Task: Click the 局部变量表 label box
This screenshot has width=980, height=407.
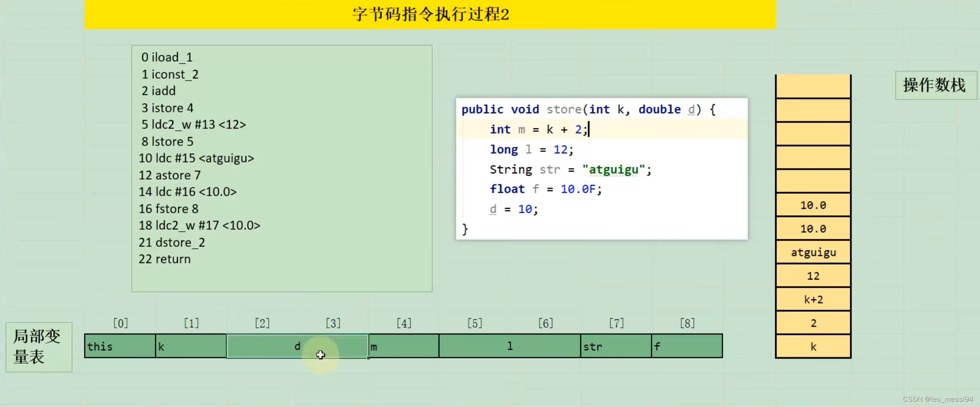Action: (x=39, y=347)
